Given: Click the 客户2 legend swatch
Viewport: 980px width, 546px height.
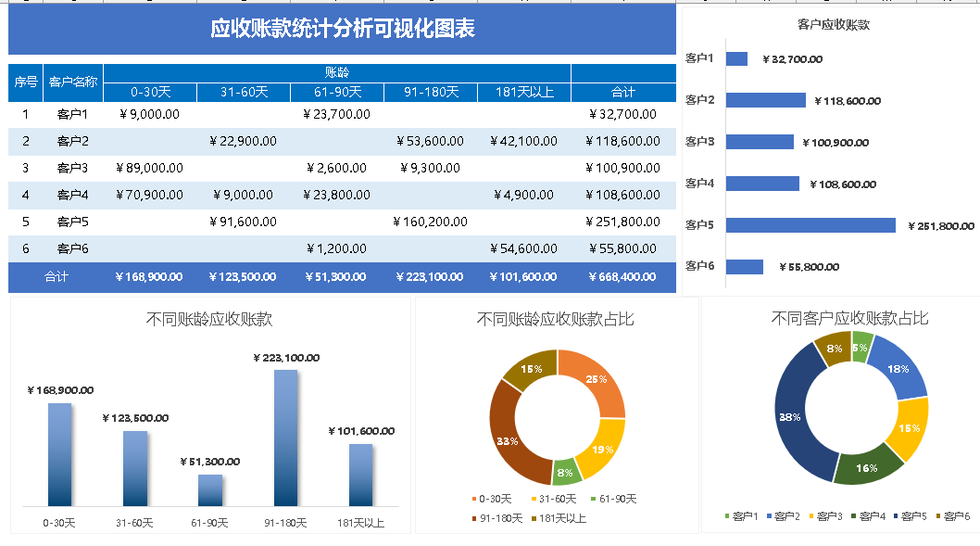Looking at the screenshot, I should pos(768,516).
